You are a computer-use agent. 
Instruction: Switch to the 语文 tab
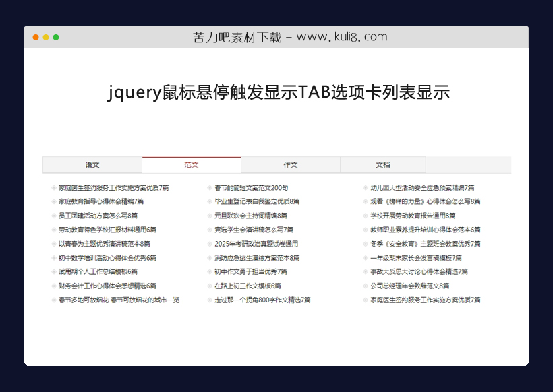pos(92,164)
